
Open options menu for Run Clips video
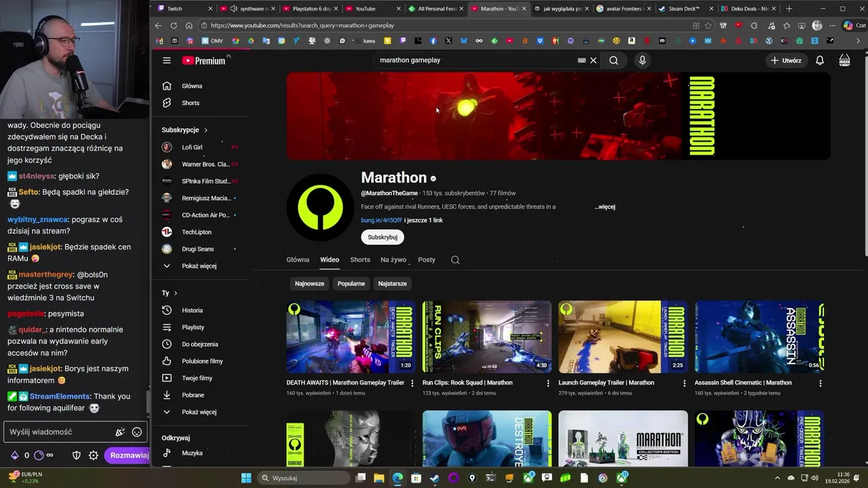click(x=548, y=383)
